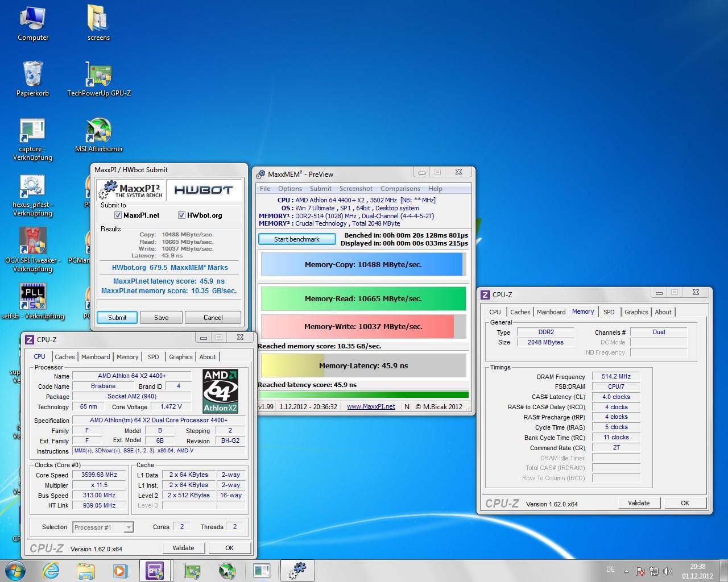Launch OCX SPI Tweaker shortcut icon
Viewport: 728px width, 582px height.
33,250
